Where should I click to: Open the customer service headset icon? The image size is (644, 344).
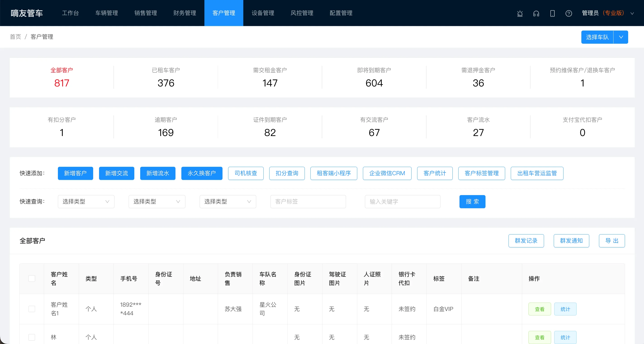[x=536, y=13]
